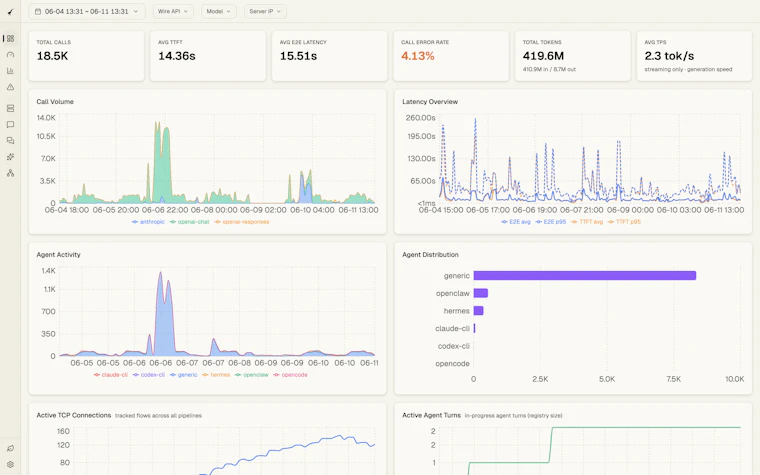Open the bar chart analytics page

[x=10, y=71]
